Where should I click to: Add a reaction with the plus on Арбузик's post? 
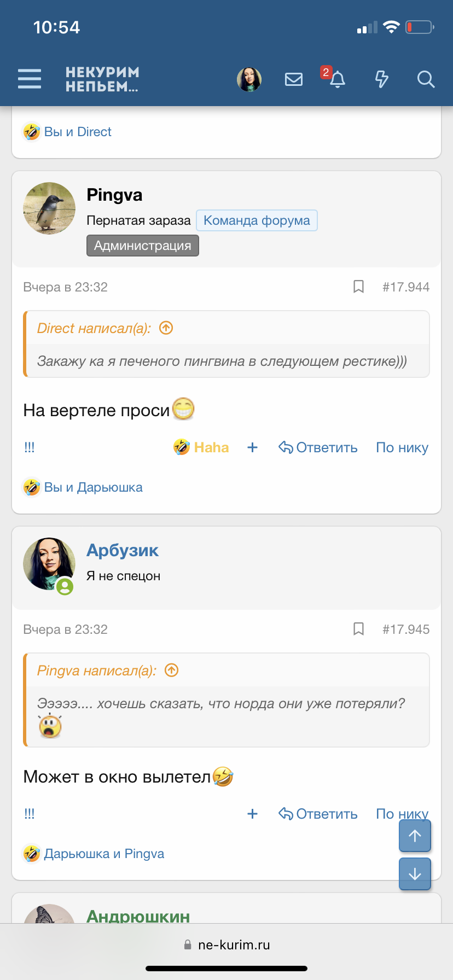coord(252,814)
